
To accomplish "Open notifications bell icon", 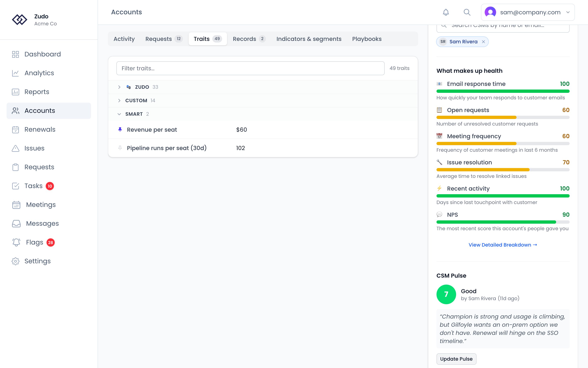I will pos(446,12).
